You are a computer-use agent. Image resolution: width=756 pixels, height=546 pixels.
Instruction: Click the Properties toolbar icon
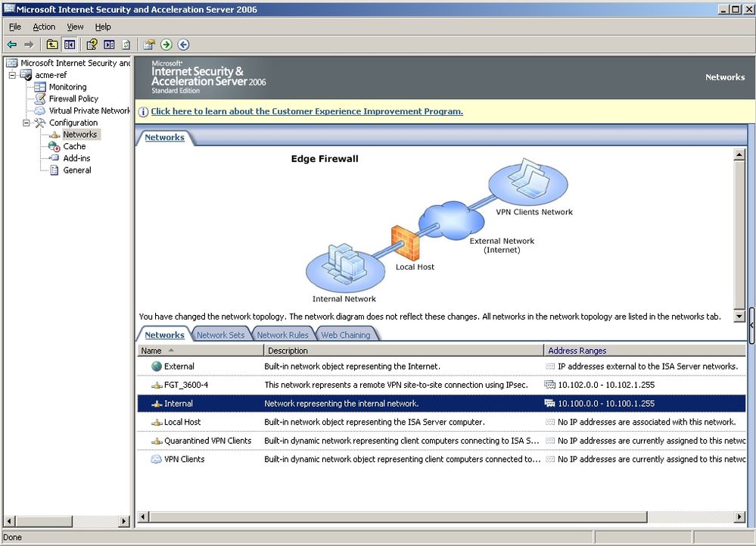149,45
